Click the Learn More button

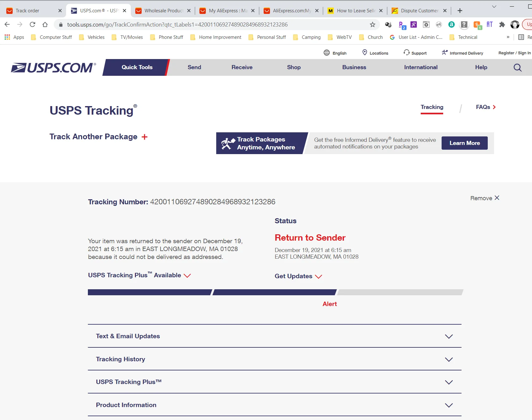(x=465, y=143)
